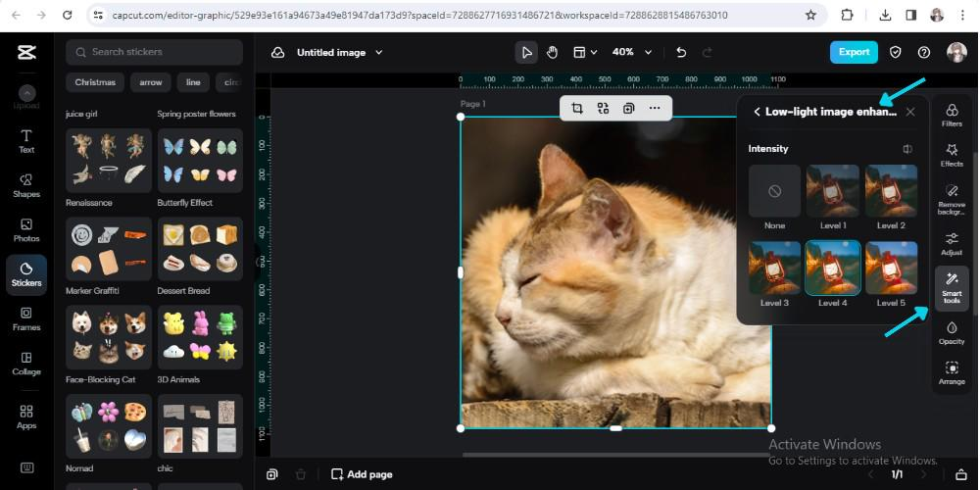
Task: Select the hand pan tool
Action: (552, 53)
